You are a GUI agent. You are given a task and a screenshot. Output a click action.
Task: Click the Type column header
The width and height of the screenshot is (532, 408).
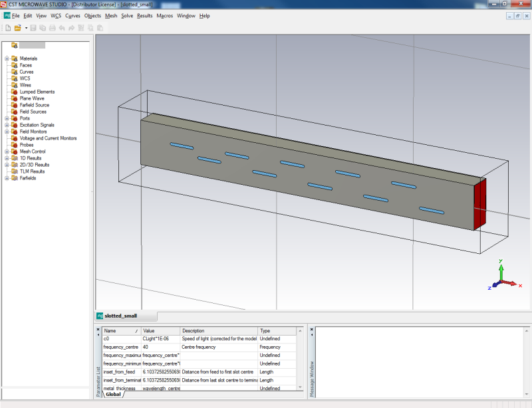pos(277,331)
